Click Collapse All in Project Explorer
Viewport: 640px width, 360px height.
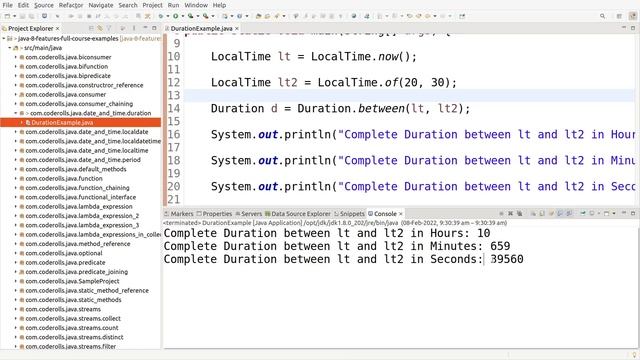tap(91, 29)
